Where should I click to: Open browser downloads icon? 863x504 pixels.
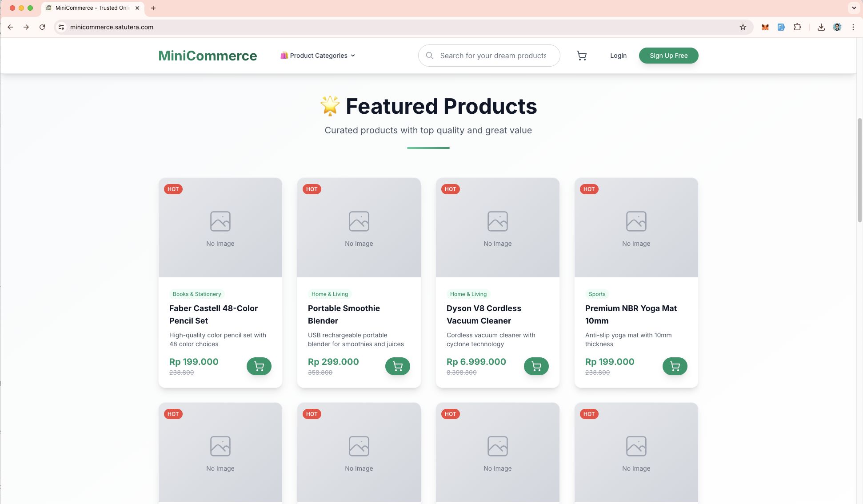point(821,27)
